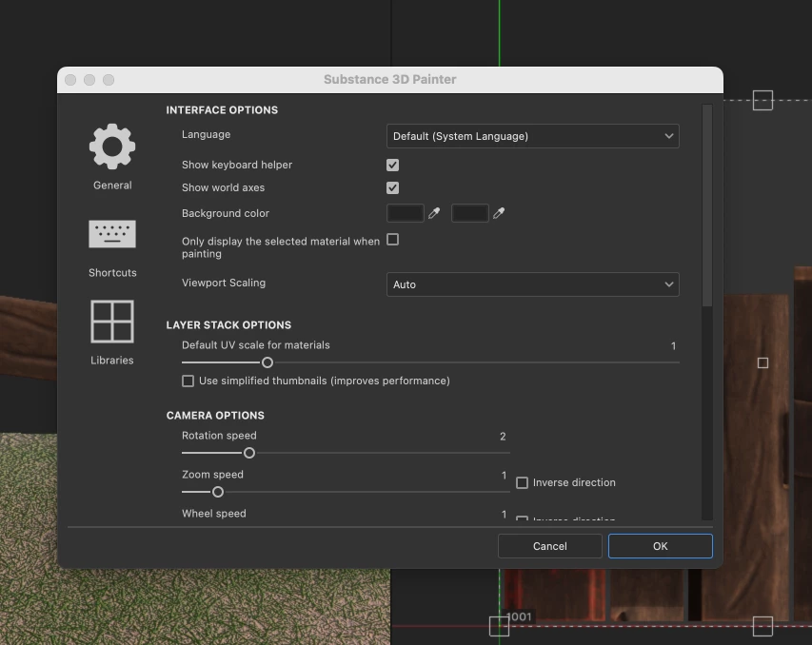Open the Shortcuts settings section
The image size is (812, 645).
coord(112,249)
